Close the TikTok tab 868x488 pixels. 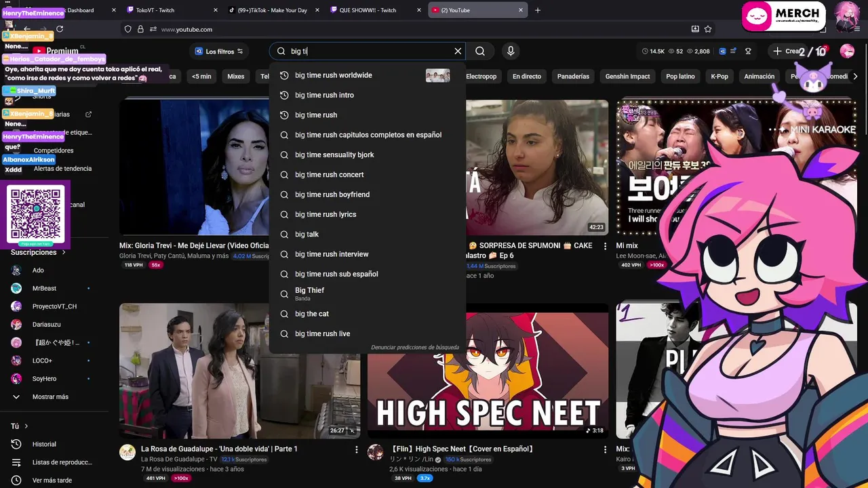click(317, 10)
